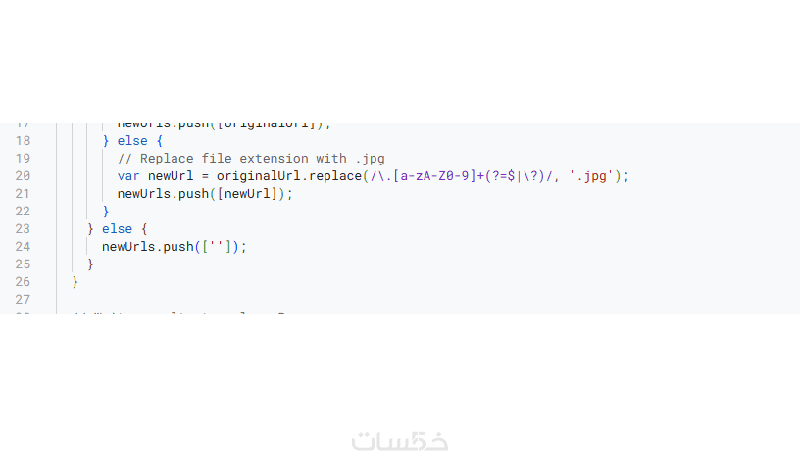This screenshot has width=800, height=460.
Task: Click the 'else' keyword on line 23
Action: coord(117,229)
